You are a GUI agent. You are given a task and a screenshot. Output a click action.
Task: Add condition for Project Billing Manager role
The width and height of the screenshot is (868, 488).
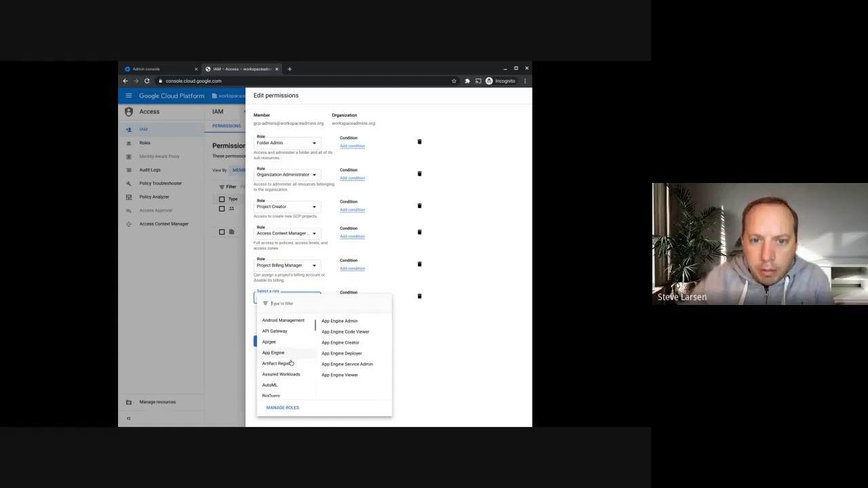pyautogui.click(x=352, y=268)
